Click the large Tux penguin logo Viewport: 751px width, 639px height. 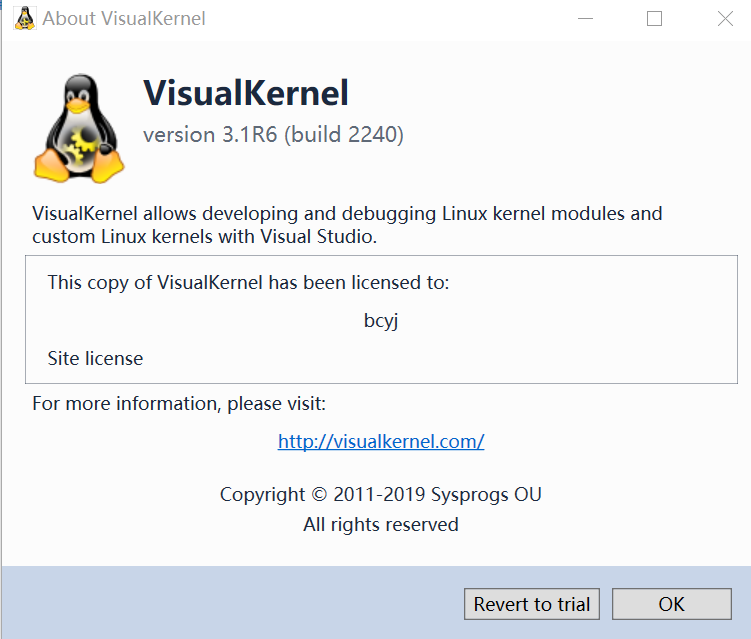(x=79, y=129)
